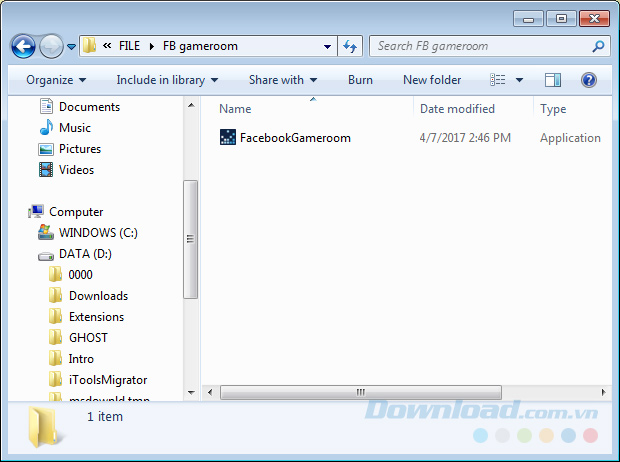Click the greyed Forward arrow button
Screen dimensions: 620x462
click(x=51, y=46)
